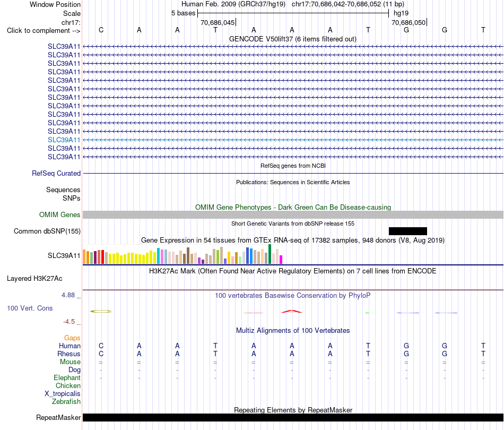Click the orange Gaps label
This screenshot has width=504, height=430.
72,338
